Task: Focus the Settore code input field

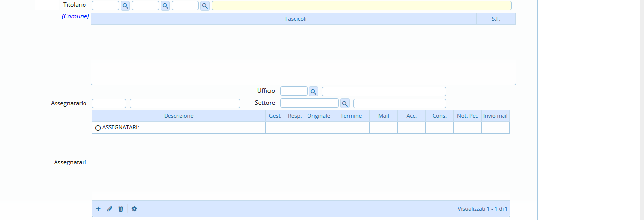Action: point(309,103)
